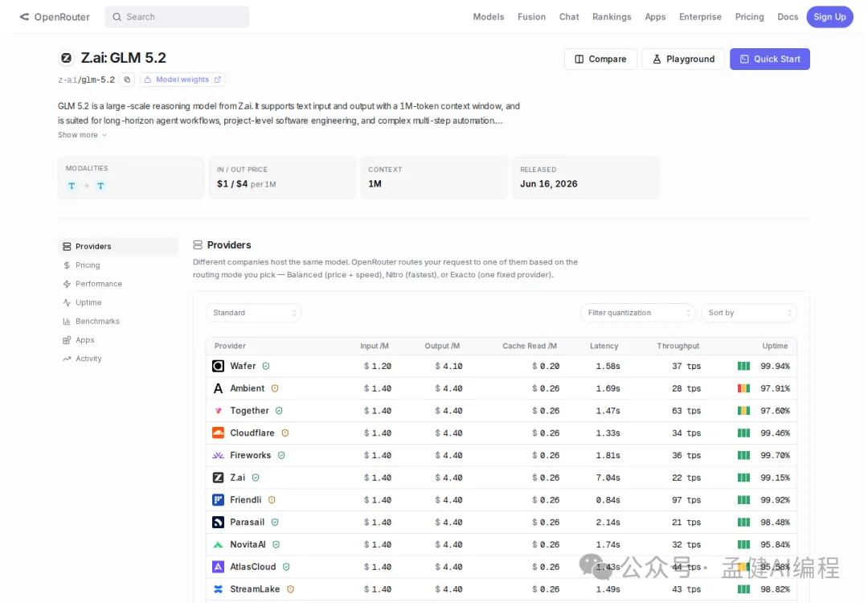Open Rankings in the top navigation
Screen dimensions: 868x603
tap(612, 17)
